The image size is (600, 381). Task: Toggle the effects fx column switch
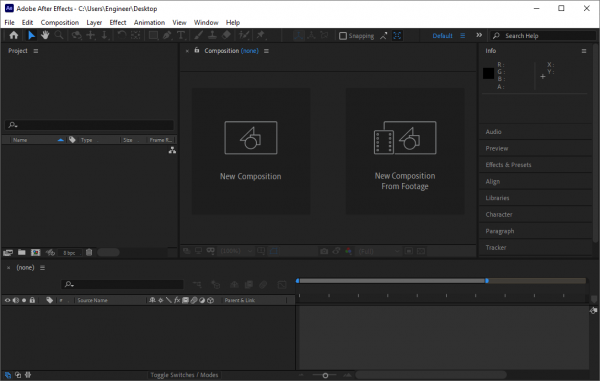point(177,300)
